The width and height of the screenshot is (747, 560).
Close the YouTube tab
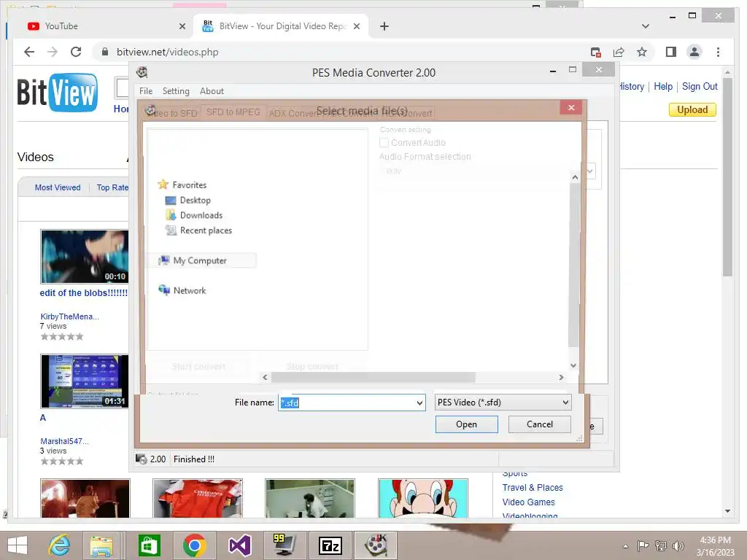point(182,26)
